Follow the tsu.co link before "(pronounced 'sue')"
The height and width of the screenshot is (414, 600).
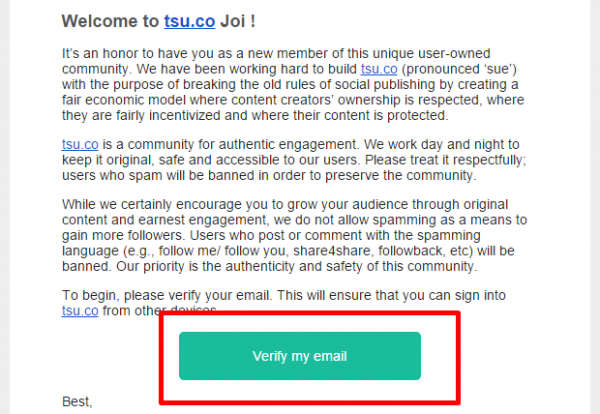point(379,69)
